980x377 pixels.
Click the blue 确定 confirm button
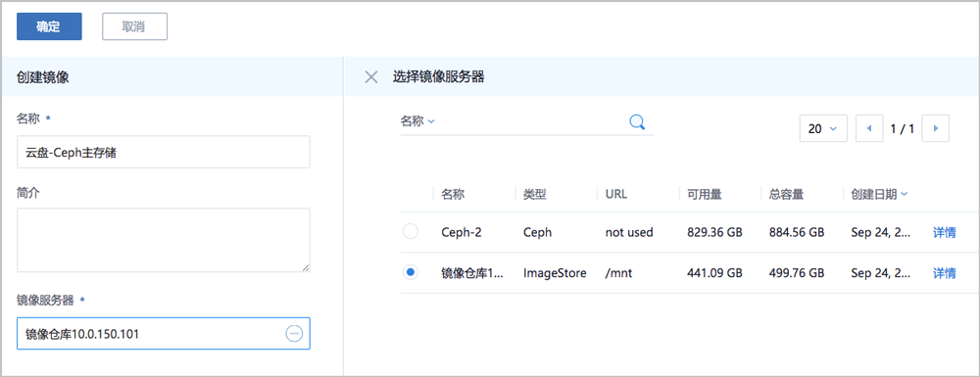(x=49, y=26)
